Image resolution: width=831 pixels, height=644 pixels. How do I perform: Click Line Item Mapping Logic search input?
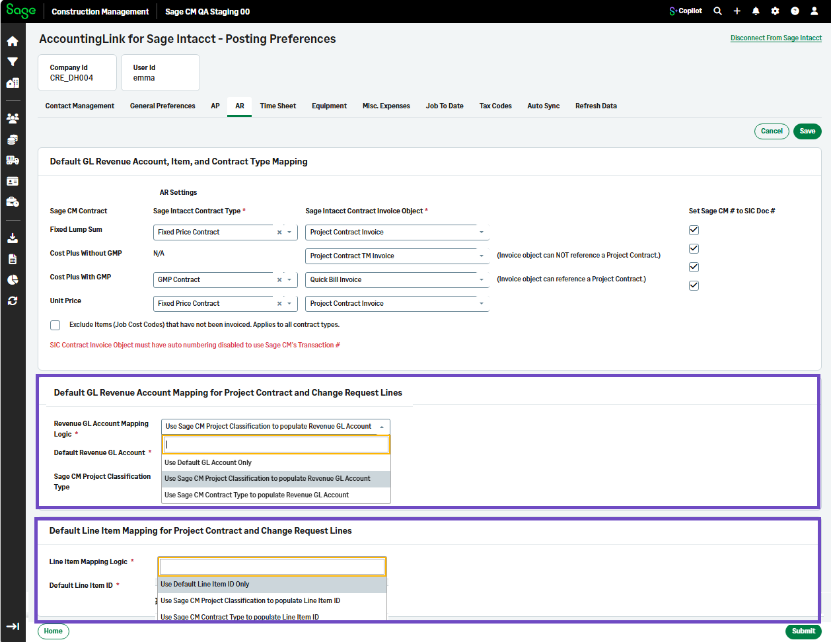pyautogui.click(x=272, y=567)
